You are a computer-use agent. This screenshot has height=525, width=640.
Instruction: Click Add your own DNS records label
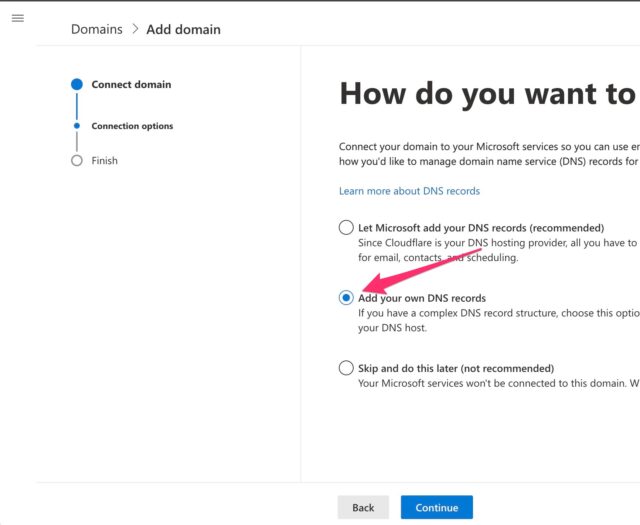pyautogui.click(x=422, y=298)
